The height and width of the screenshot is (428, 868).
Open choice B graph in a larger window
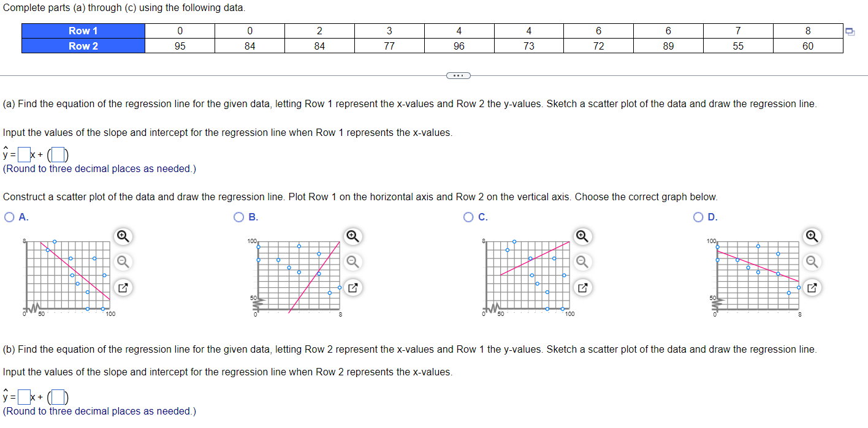tap(351, 287)
